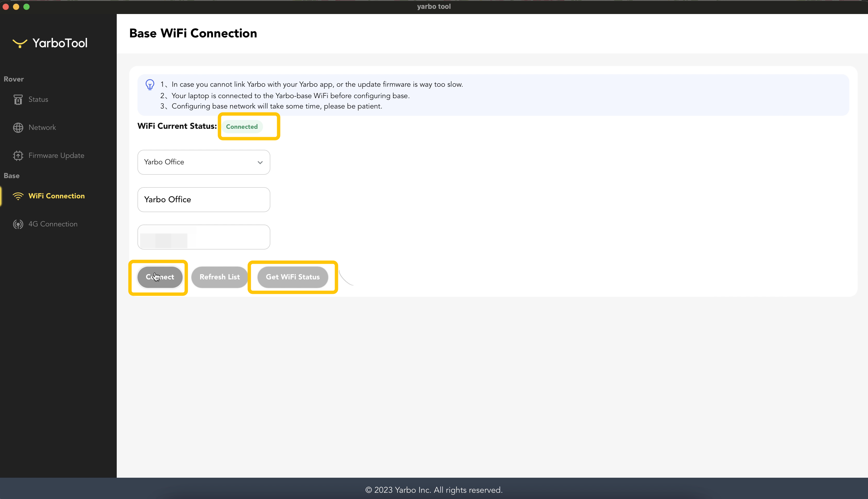Viewport: 868px width, 499px height.
Task: Switch to 4G Connection page
Action: point(53,224)
